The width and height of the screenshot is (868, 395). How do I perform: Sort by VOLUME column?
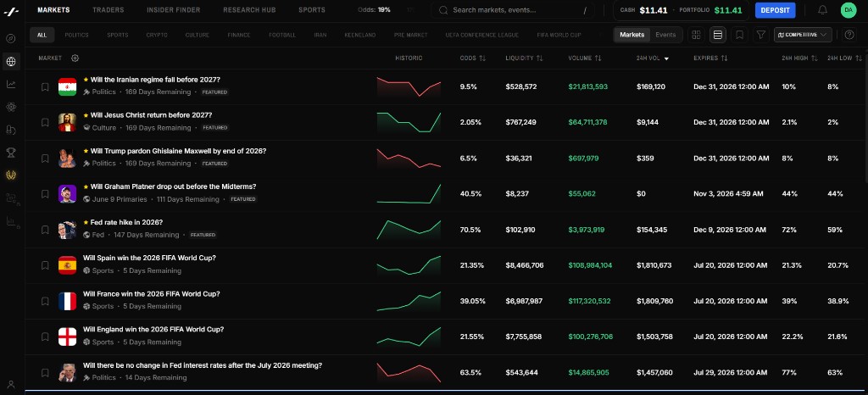coord(585,58)
